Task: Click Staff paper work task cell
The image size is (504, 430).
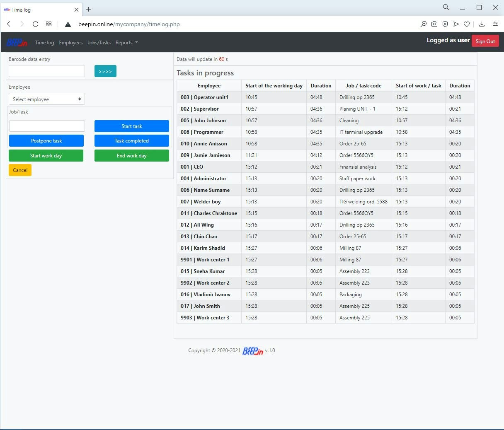Action: click(x=363, y=179)
